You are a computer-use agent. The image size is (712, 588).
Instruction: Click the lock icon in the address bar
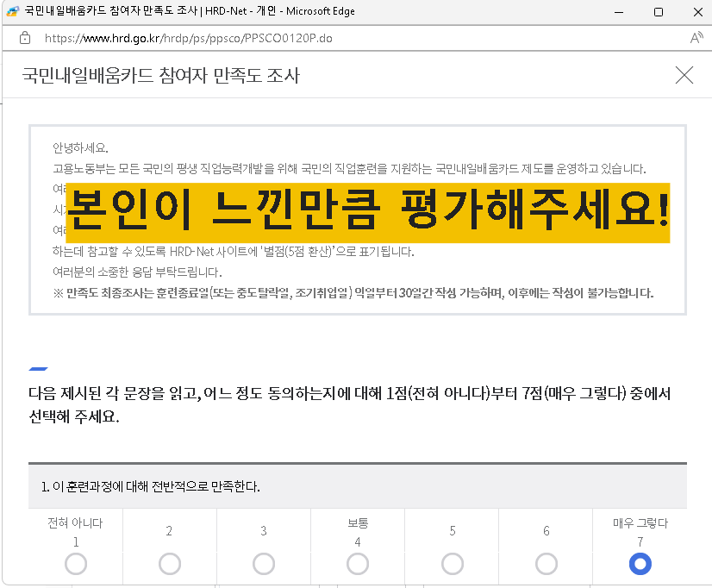(x=25, y=38)
